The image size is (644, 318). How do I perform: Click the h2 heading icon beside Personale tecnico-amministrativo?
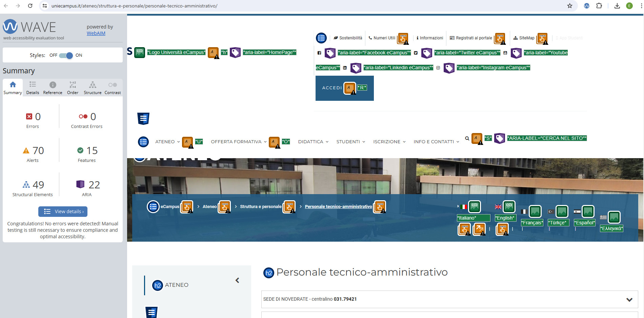coord(269,273)
